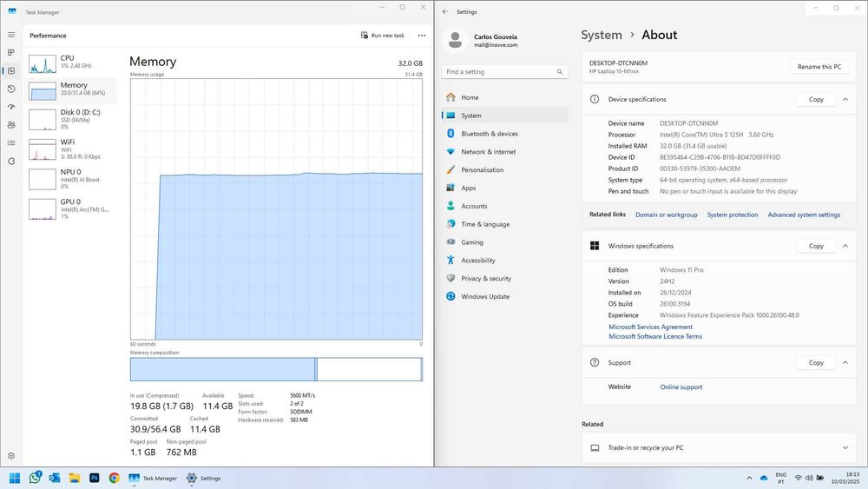Viewport: 868px width, 489px height.
Task: Click the Settings back arrow
Action: click(445, 11)
